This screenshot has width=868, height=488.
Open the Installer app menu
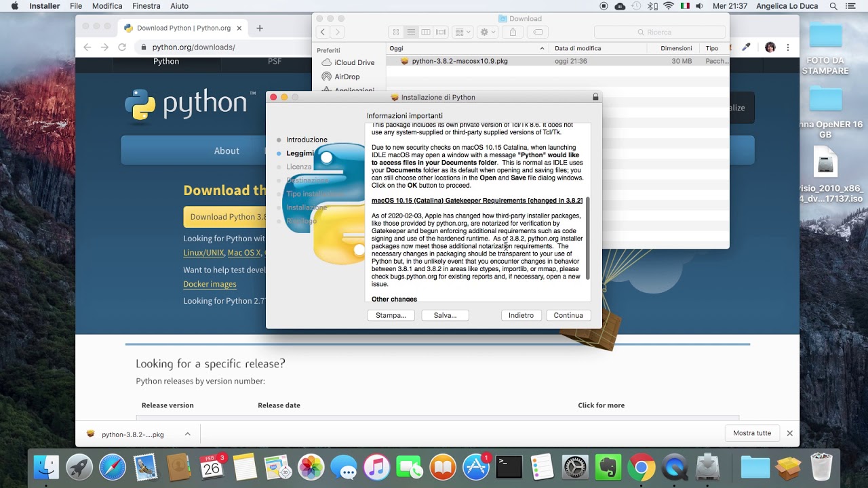[45, 6]
